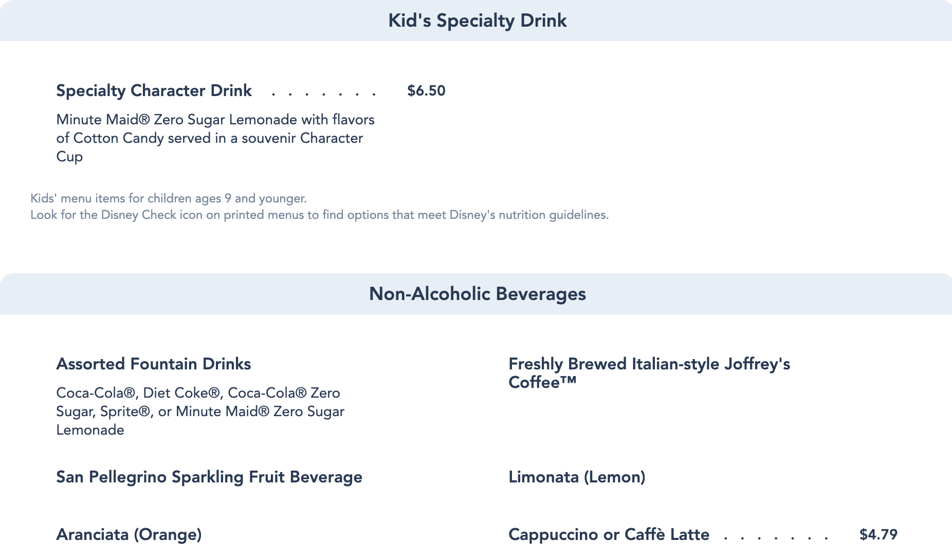Click the note about children ages 9 and younger

point(168,198)
